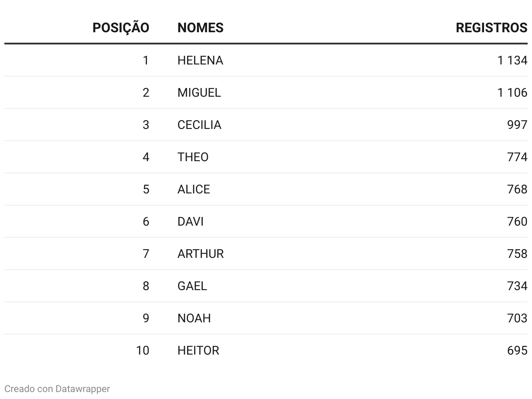Select the NOAH name cell
This screenshot has width=532, height=399.
(x=194, y=318)
